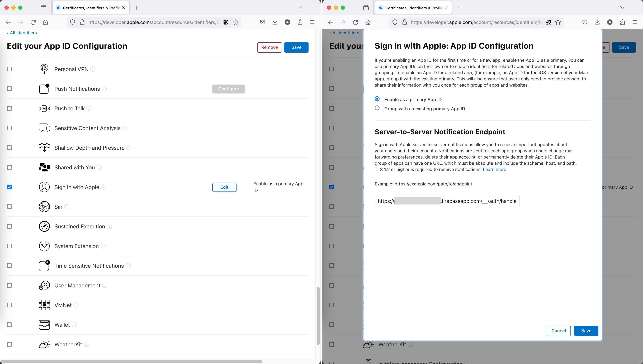The height and width of the screenshot is (364, 643).
Task: Click info icon next to Siri
Action: pos(67,207)
